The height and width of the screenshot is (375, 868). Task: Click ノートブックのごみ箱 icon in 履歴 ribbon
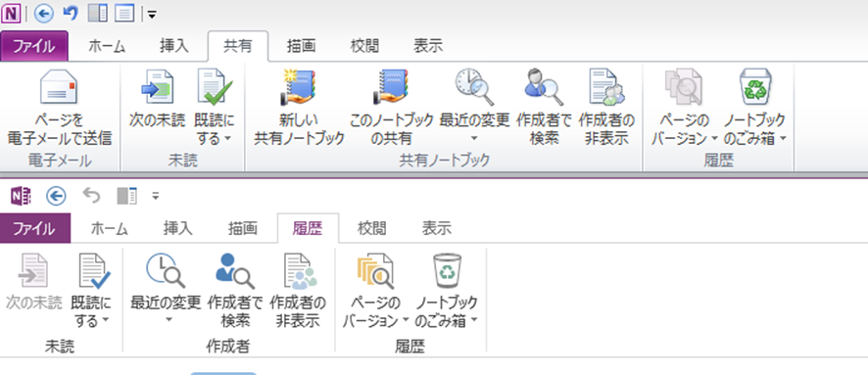coord(447,271)
